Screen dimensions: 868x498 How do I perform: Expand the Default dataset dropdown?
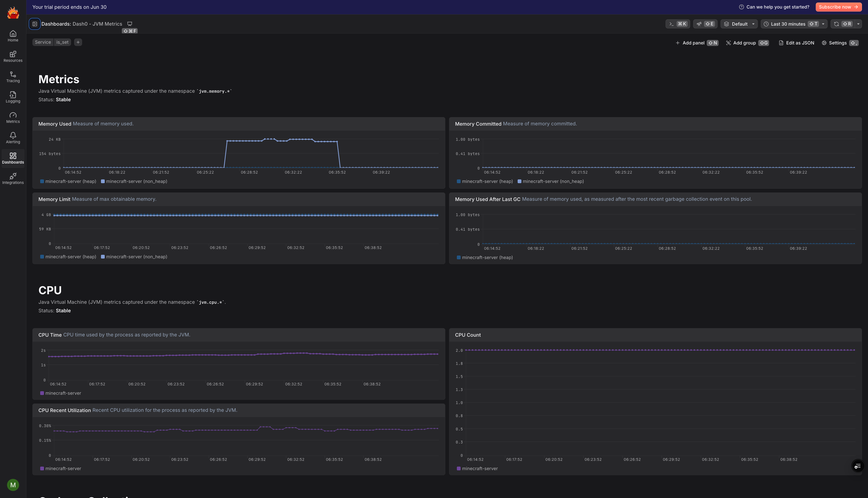739,24
